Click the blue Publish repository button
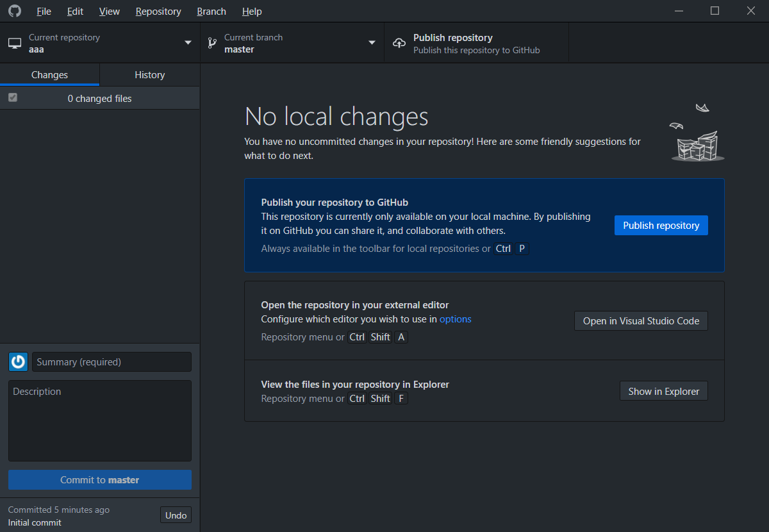The width and height of the screenshot is (769, 532). click(661, 226)
